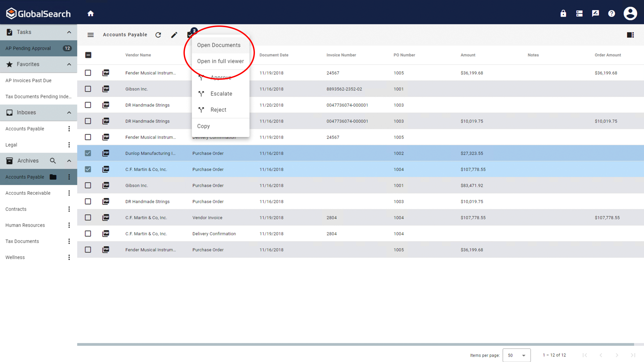Click Open Documents in context menu
The width and height of the screenshot is (644, 362).
219,45
